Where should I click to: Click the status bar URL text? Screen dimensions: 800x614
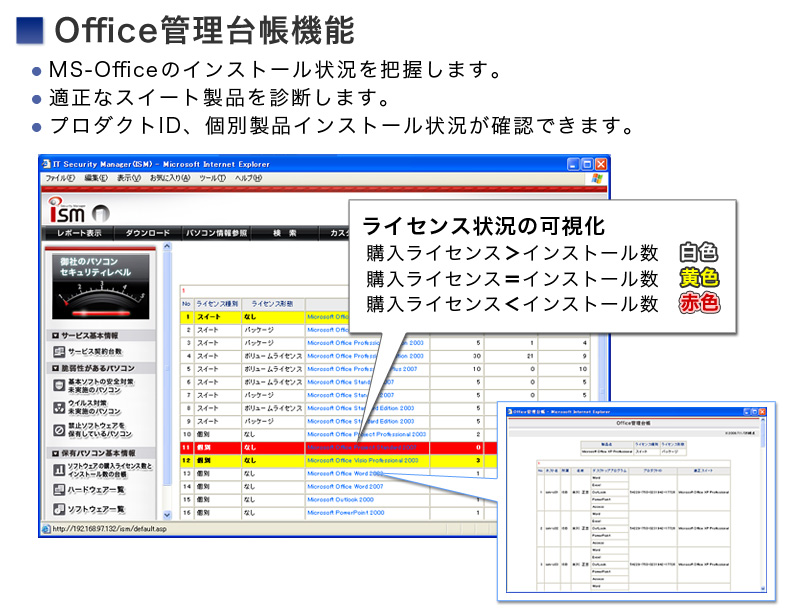tap(110, 529)
